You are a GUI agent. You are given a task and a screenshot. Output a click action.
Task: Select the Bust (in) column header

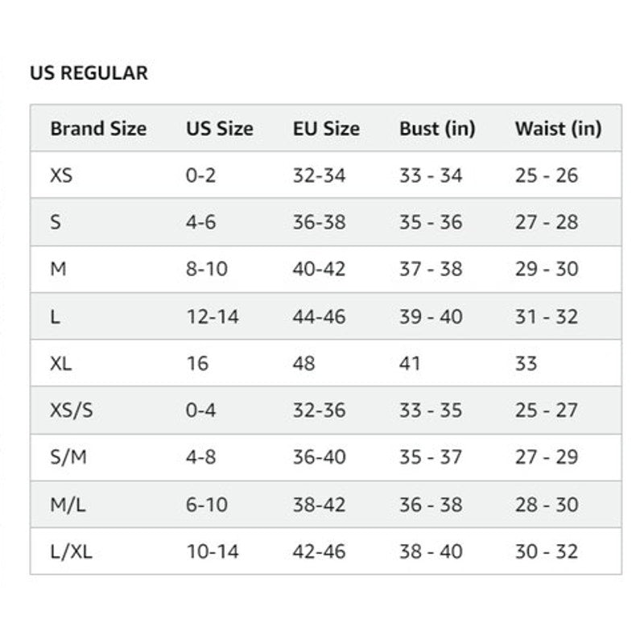point(437,128)
